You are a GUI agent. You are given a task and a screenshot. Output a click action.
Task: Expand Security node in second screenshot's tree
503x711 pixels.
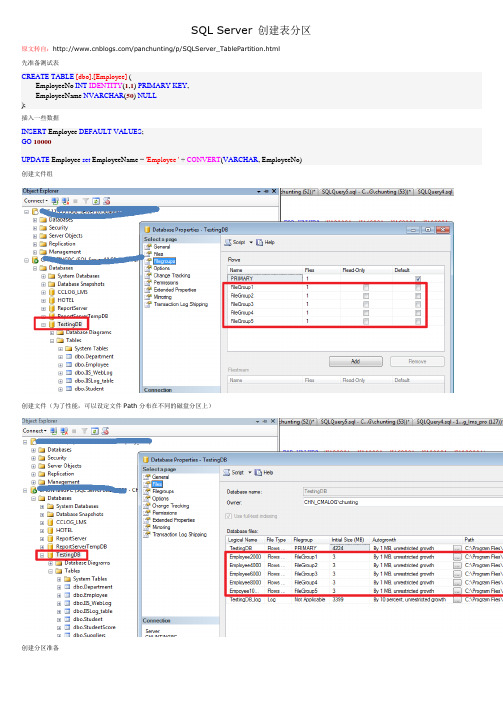coord(34,458)
